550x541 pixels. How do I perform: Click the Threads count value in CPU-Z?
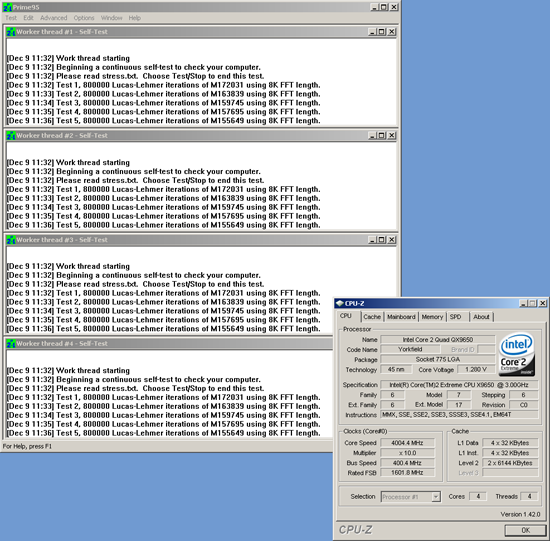click(529, 496)
